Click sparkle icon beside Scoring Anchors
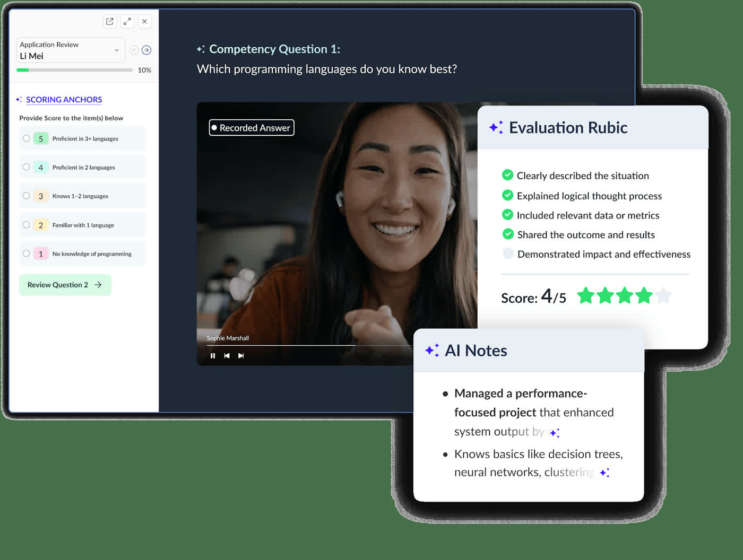This screenshot has width=743, height=560. point(19,100)
